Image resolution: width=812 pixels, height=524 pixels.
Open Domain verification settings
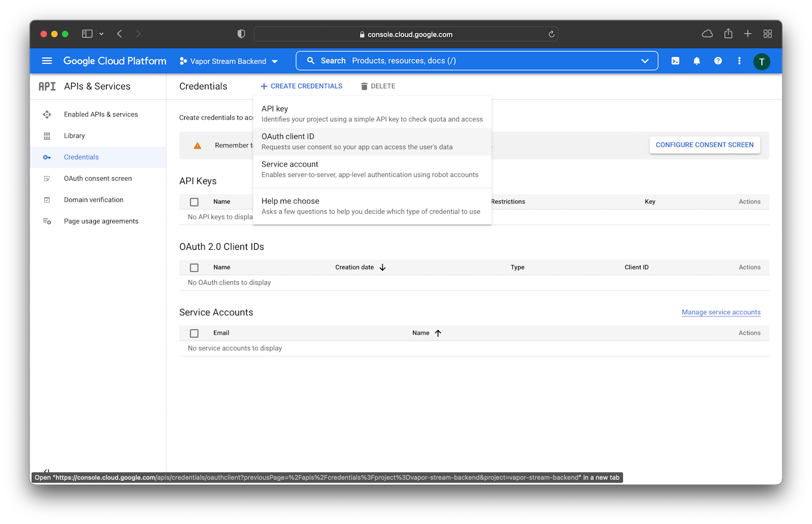tap(93, 200)
